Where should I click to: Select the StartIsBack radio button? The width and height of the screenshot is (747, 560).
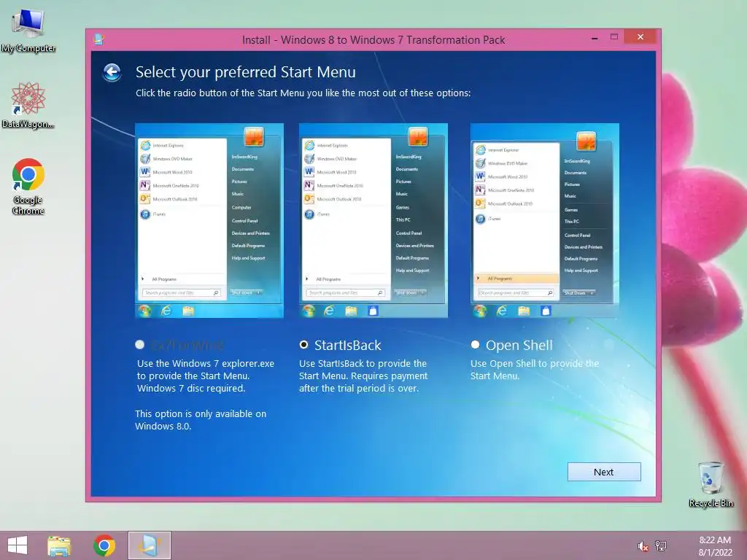(x=303, y=344)
